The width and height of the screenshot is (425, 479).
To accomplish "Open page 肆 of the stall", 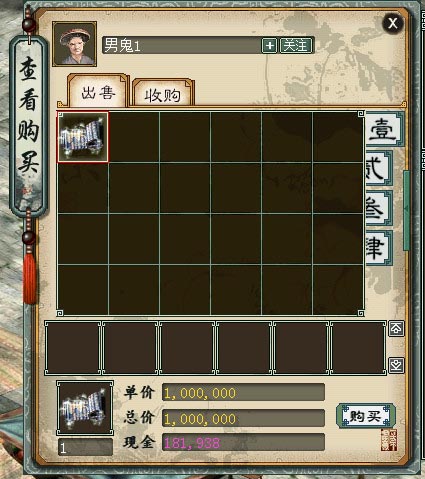I will pyautogui.click(x=378, y=248).
